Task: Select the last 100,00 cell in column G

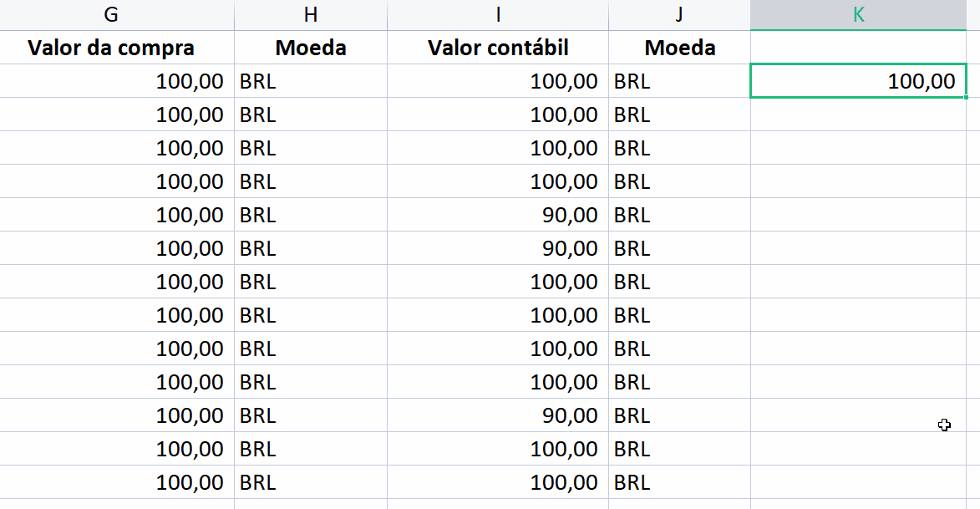Action: pyautogui.click(x=117, y=482)
